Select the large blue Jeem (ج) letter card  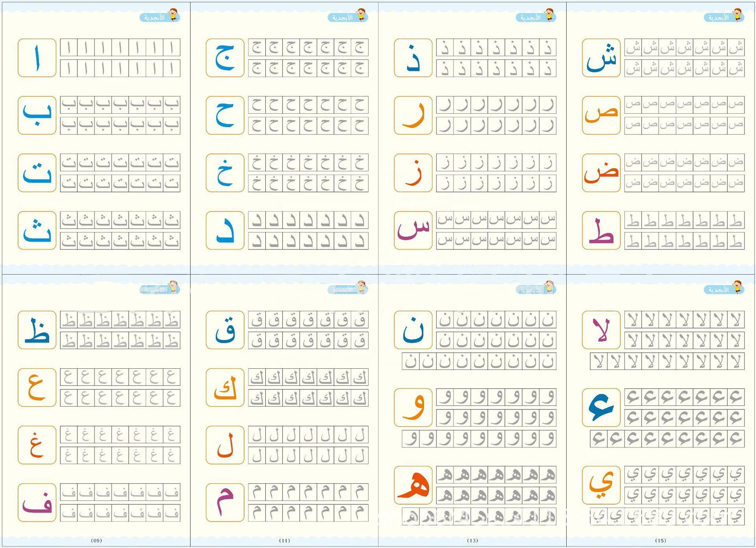225,58
